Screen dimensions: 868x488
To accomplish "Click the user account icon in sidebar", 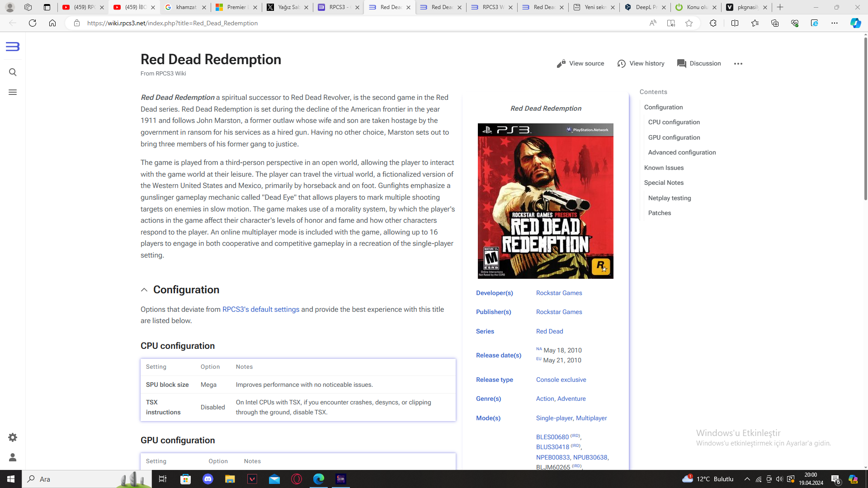I will (x=13, y=457).
